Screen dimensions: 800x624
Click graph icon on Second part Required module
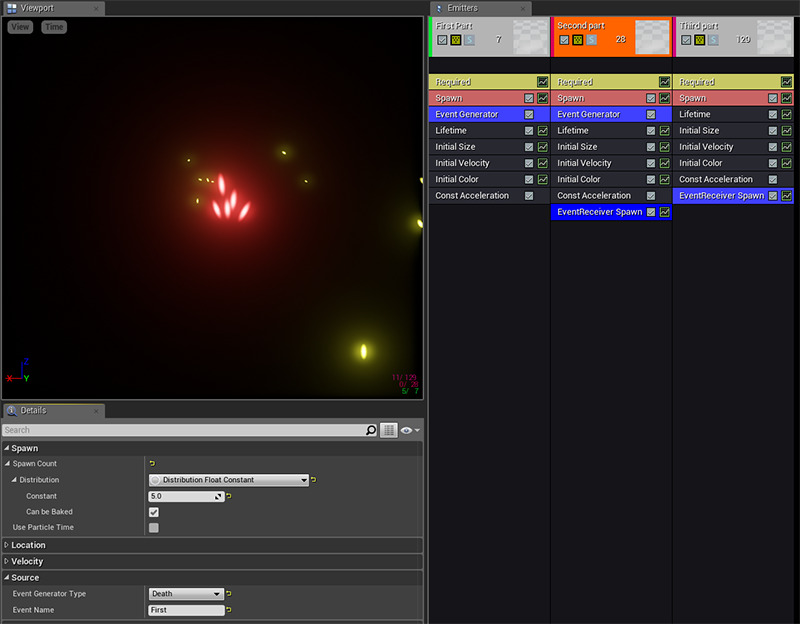664,82
